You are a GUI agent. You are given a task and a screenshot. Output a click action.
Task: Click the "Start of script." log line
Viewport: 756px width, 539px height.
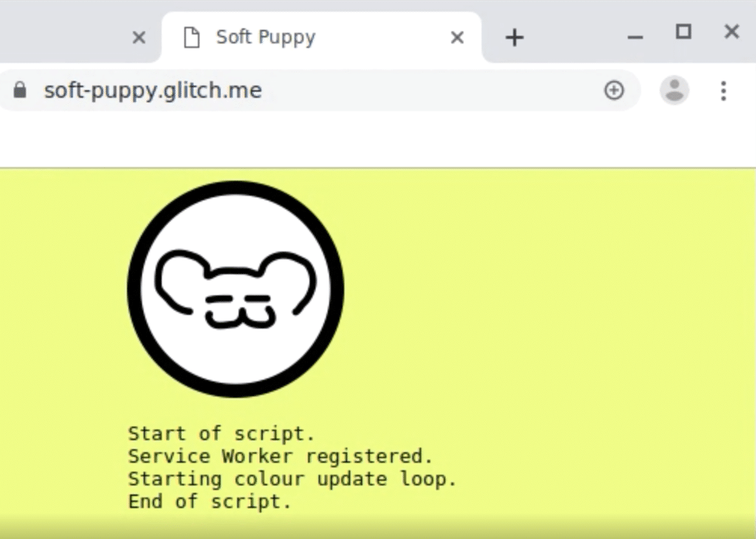click(x=216, y=433)
